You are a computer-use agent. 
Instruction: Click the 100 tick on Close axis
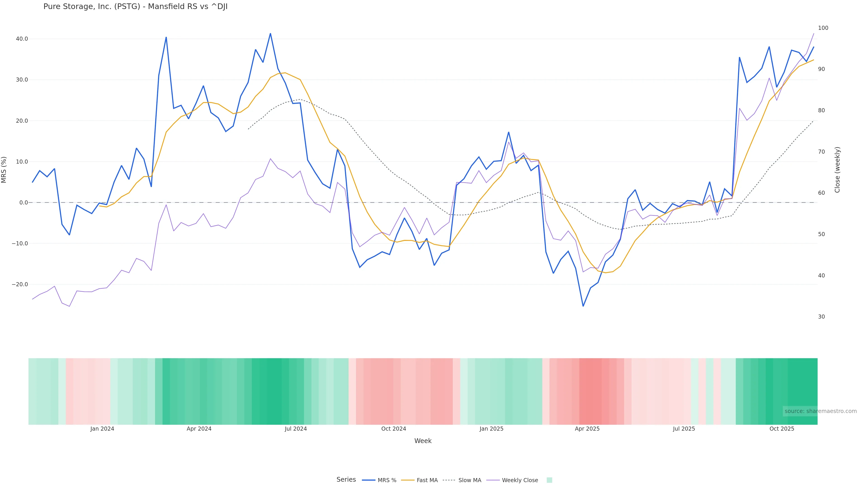[x=823, y=28]
